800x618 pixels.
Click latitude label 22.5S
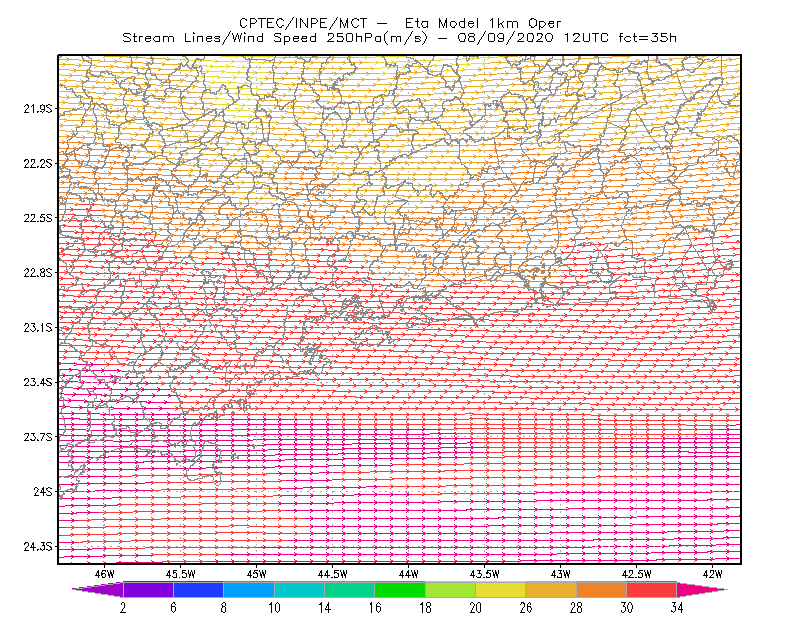point(38,218)
